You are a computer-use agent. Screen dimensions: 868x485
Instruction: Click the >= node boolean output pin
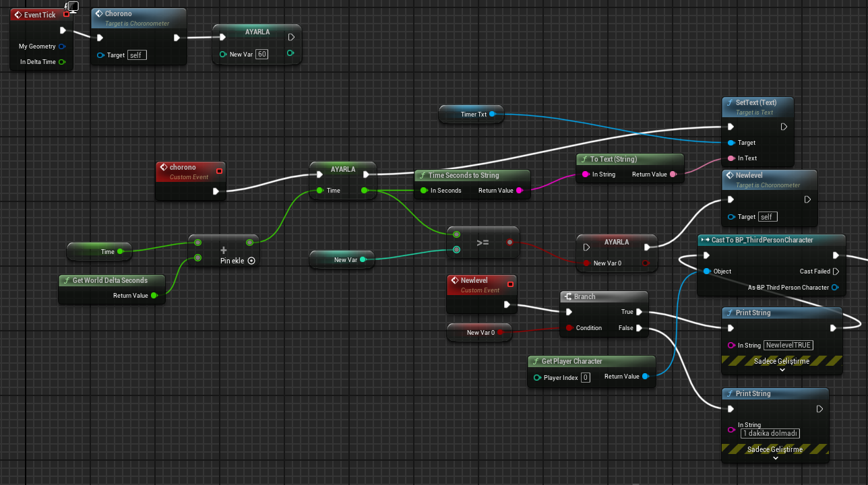[x=509, y=243]
